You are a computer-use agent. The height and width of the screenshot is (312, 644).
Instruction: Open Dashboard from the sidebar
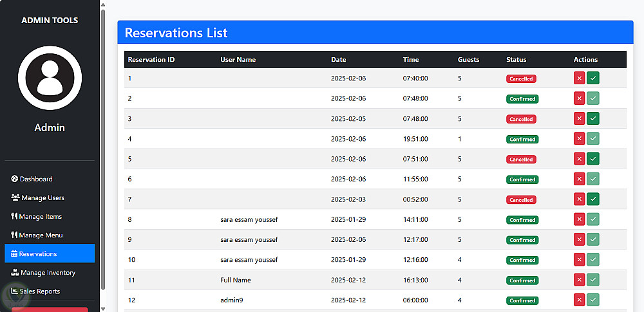(36, 179)
